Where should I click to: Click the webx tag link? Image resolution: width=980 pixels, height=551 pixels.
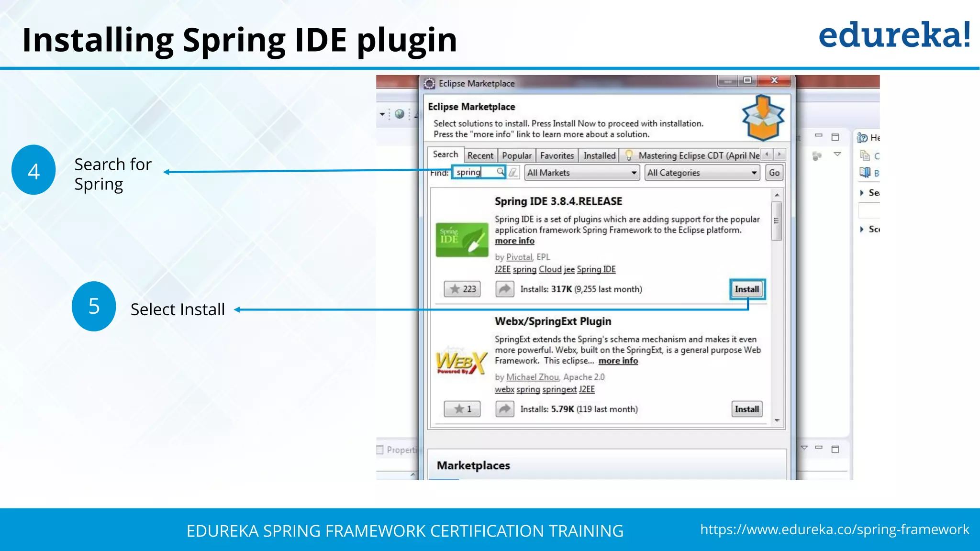(504, 389)
